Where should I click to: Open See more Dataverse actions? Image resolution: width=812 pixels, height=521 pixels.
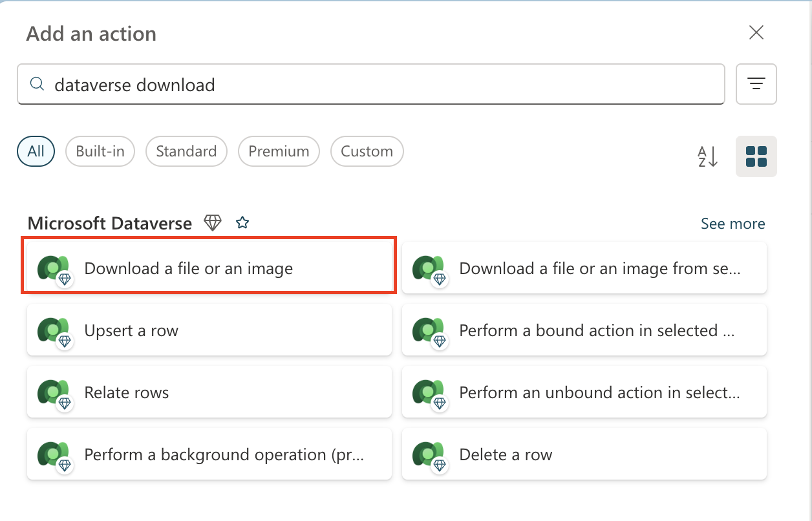(732, 223)
